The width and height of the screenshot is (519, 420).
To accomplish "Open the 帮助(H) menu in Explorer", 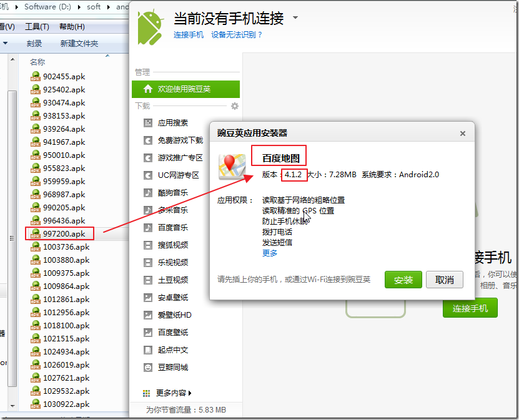I will (x=72, y=27).
